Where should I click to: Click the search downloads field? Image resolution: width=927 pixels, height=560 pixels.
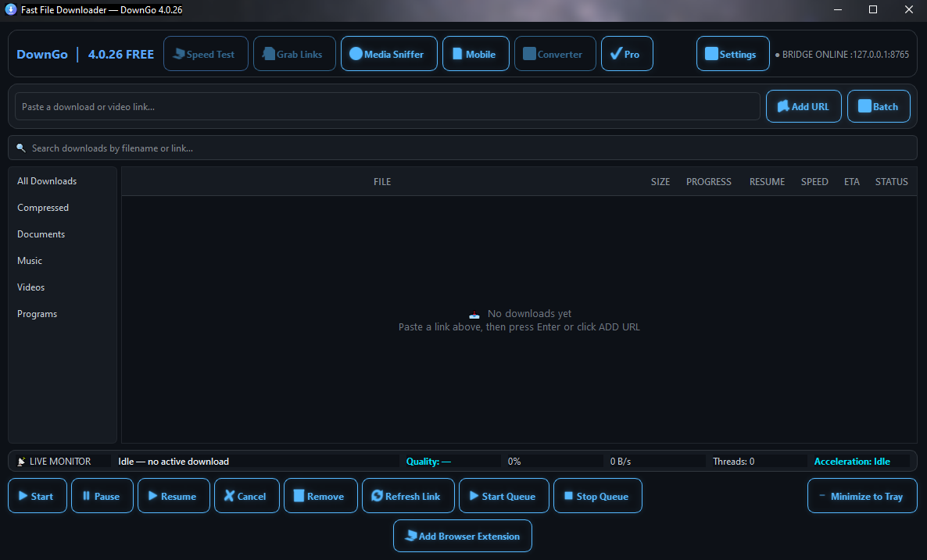(x=462, y=148)
